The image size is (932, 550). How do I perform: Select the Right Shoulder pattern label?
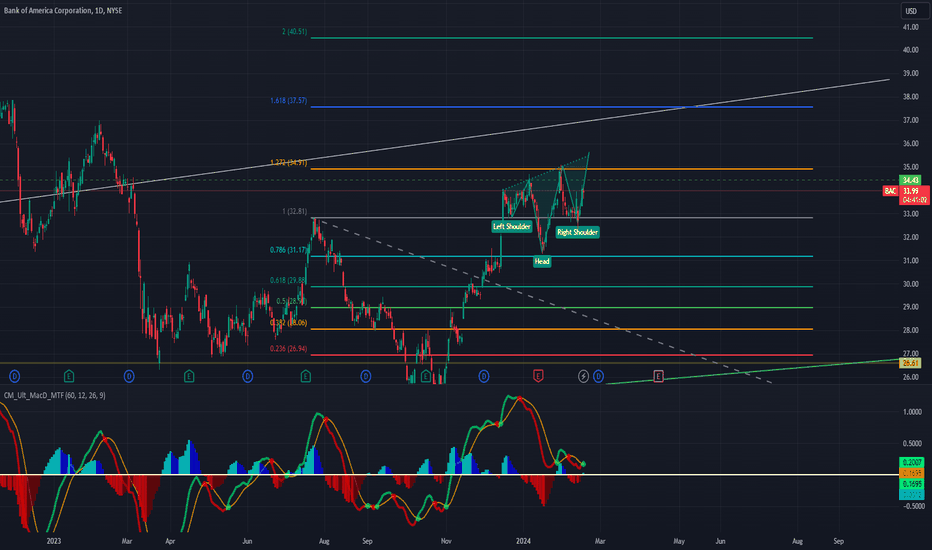[x=577, y=232]
